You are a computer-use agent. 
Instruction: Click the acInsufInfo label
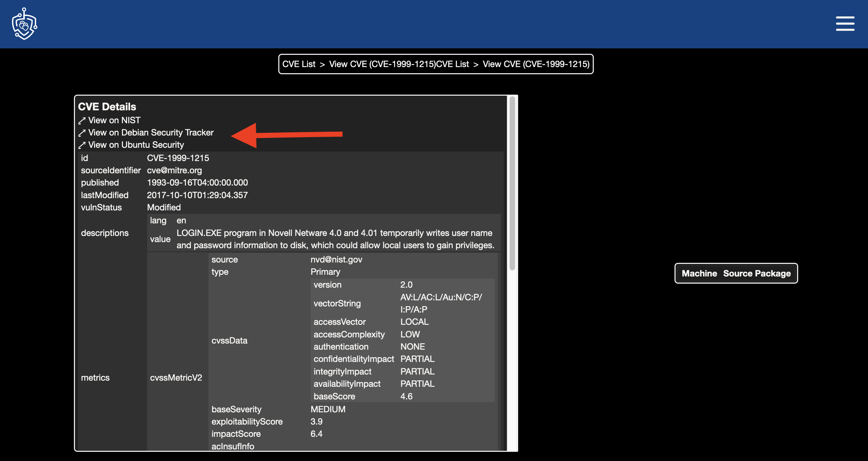233,446
